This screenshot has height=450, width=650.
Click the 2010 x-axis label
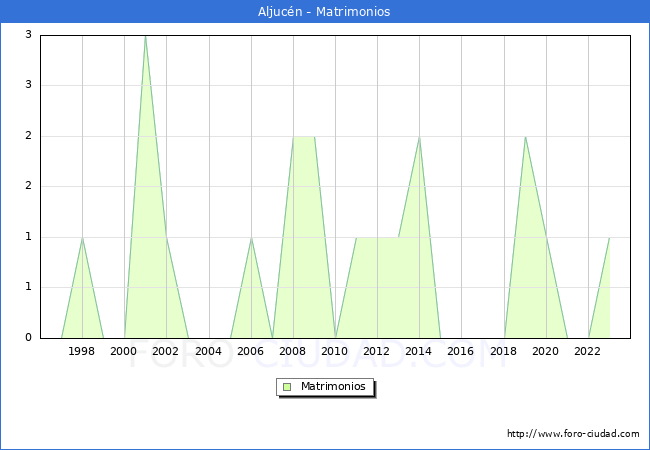(335, 351)
